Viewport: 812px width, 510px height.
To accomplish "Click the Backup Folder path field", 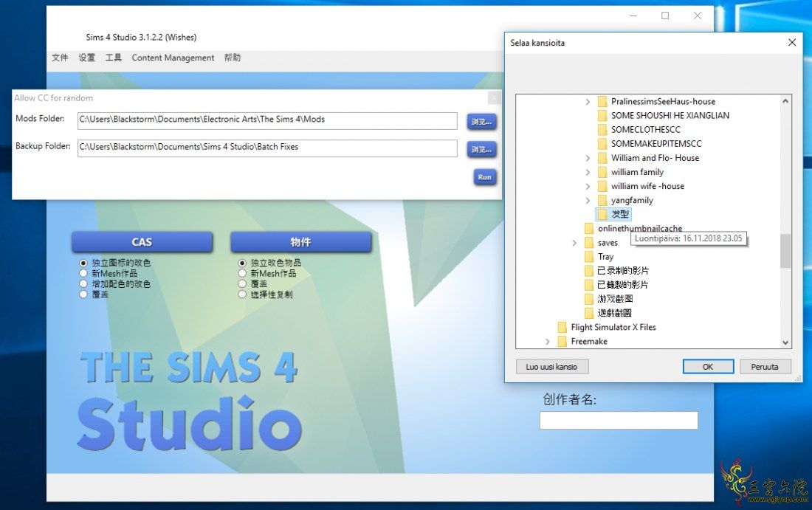I will pyautogui.click(x=267, y=148).
